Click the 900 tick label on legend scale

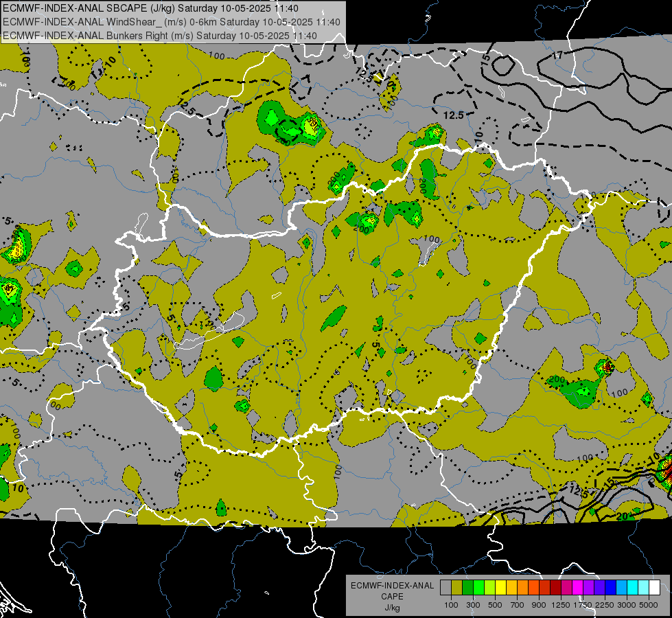tap(539, 605)
